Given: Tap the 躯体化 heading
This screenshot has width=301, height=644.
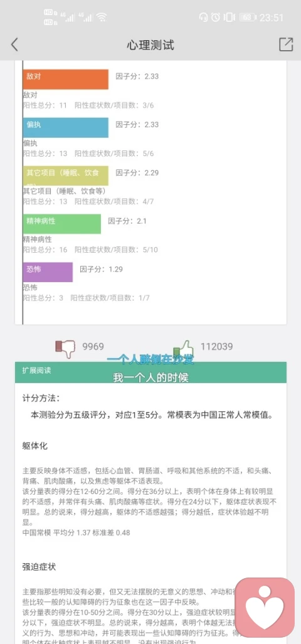Looking at the screenshot, I should point(35,446).
